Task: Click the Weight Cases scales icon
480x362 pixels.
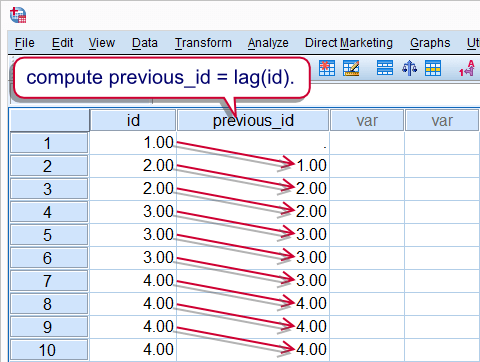Action: click(409, 68)
